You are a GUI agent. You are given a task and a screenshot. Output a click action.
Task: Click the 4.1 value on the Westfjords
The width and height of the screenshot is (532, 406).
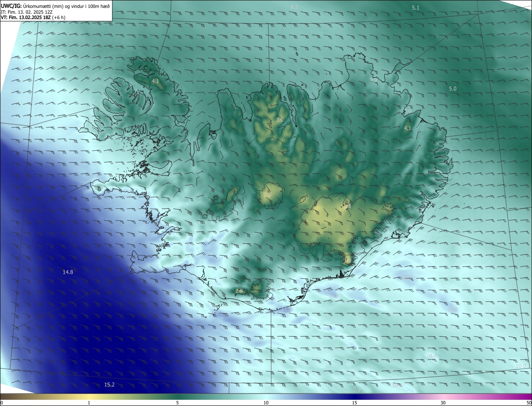(155, 81)
